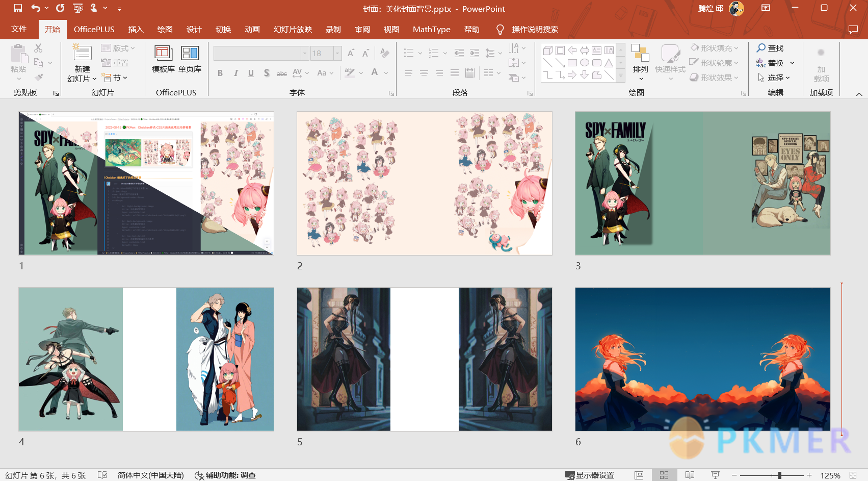
Task: Click the Format Painter brush icon
Action: [x=39, y=78]
